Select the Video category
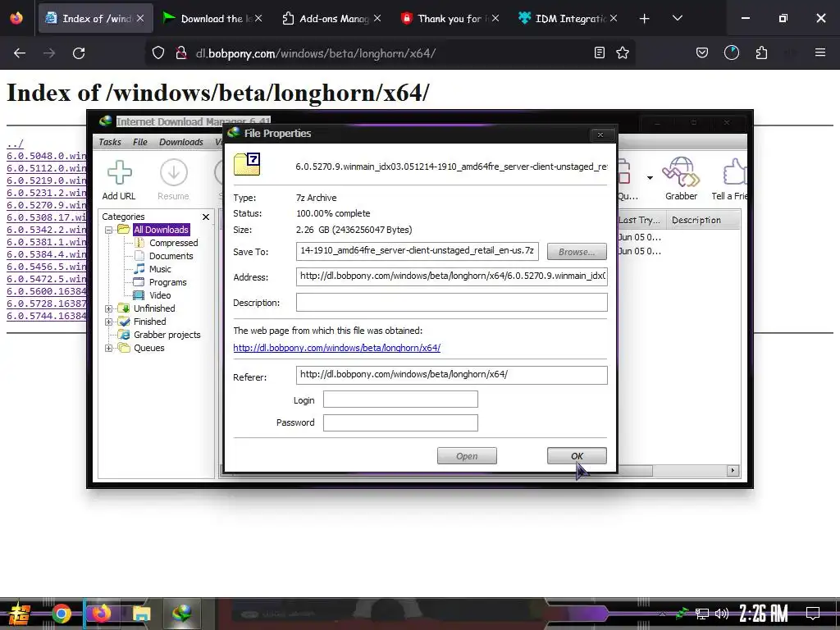Screen dimensions: 840x630 [x=160, y=295]
